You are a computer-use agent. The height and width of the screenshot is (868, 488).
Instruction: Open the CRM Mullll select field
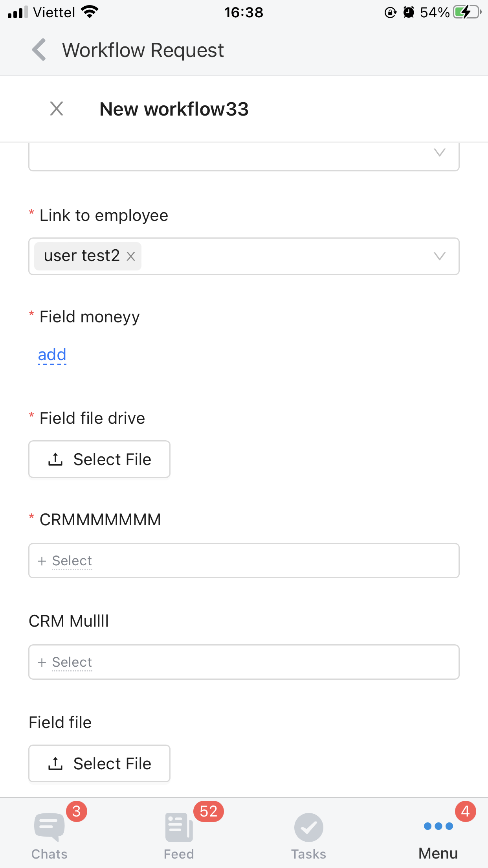tap(244, 662)
